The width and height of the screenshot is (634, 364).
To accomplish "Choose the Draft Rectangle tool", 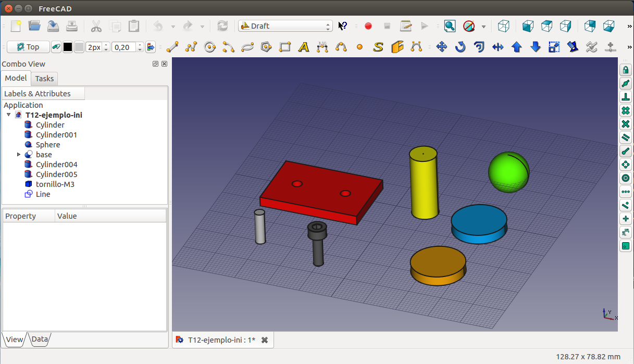I will click(284, 47).
